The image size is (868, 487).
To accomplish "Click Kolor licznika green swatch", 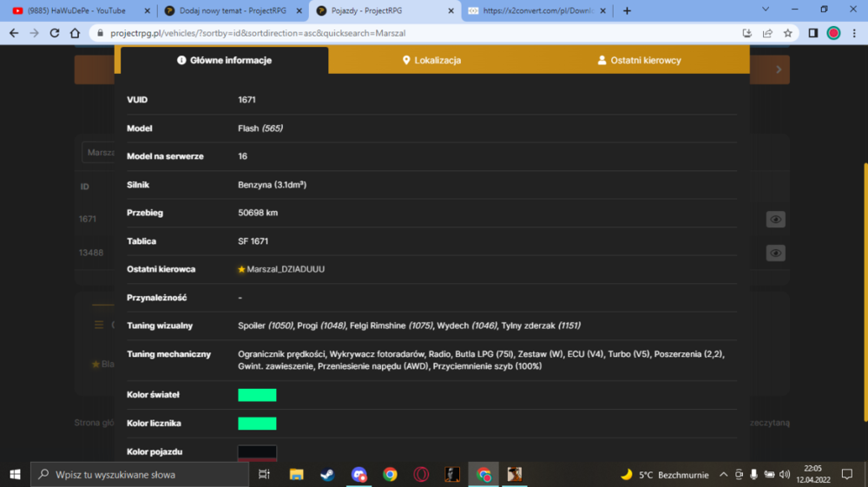I will (257, 424).
